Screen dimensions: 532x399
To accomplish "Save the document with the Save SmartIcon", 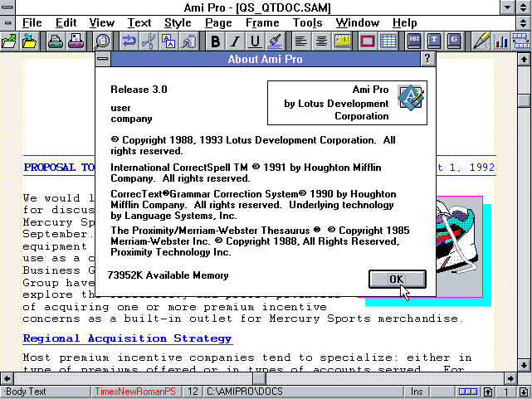I will coord(30,41).
